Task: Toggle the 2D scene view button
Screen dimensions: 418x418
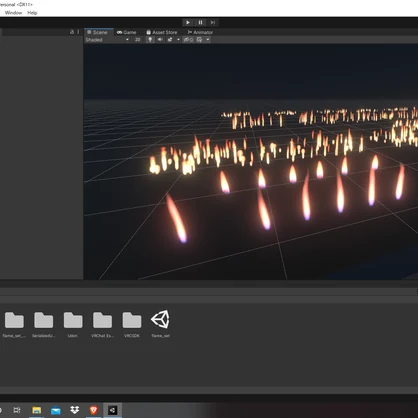Action: click(x=138, y=40)
